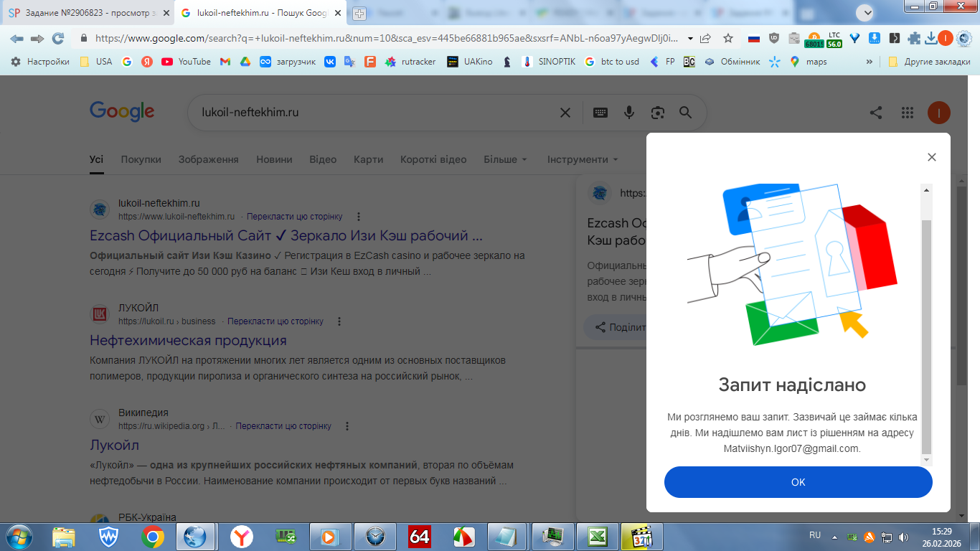980x551 pixels.
Task: Click the Google account avatar on the page
Action: click(939, 113)
